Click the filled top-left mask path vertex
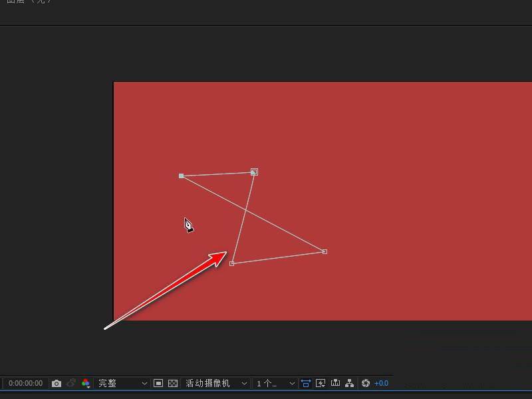532x399 pixels. pyautogui.click(x=181, y=176)
